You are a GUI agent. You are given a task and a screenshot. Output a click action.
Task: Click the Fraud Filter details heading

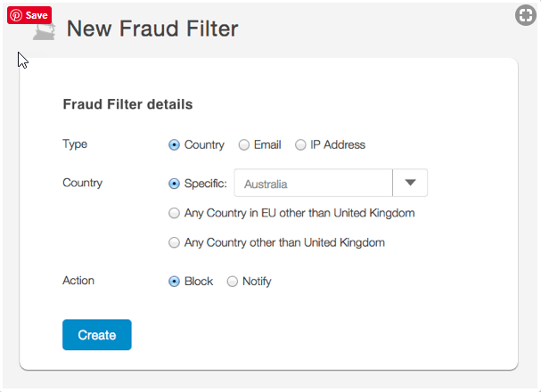[x=127, y=104]
